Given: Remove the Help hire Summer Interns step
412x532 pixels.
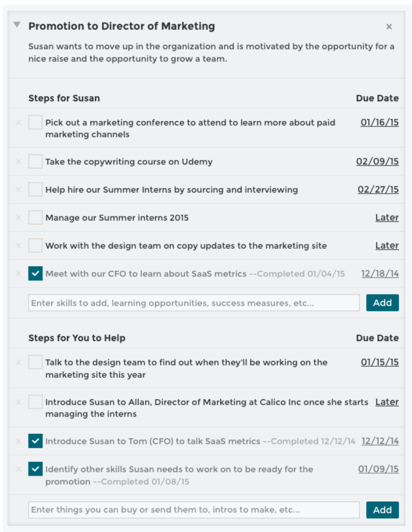Looking at the screenshot, I should pyautogui.click(x=19, y=190).
